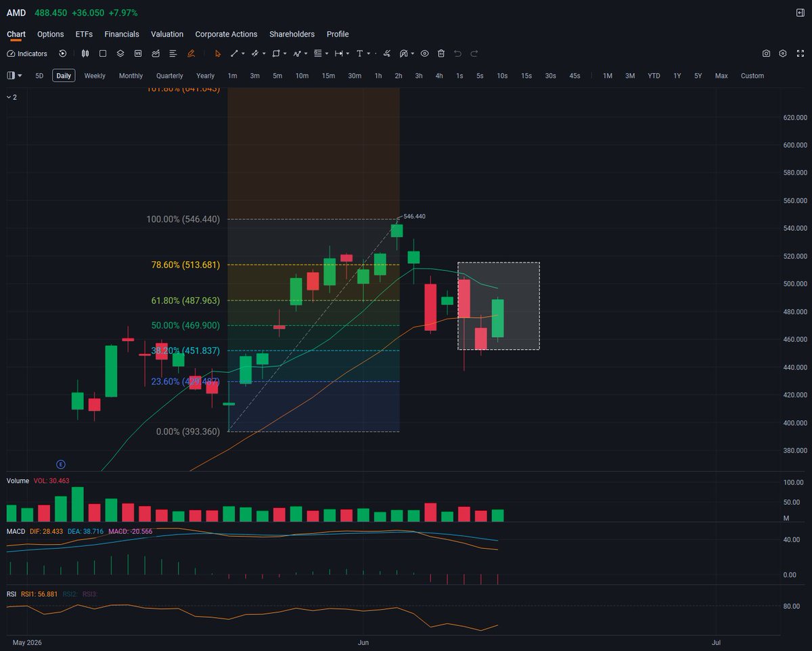Click the stacked layers icon
This screenshot has height=651, width=812.
click(120, 53)
